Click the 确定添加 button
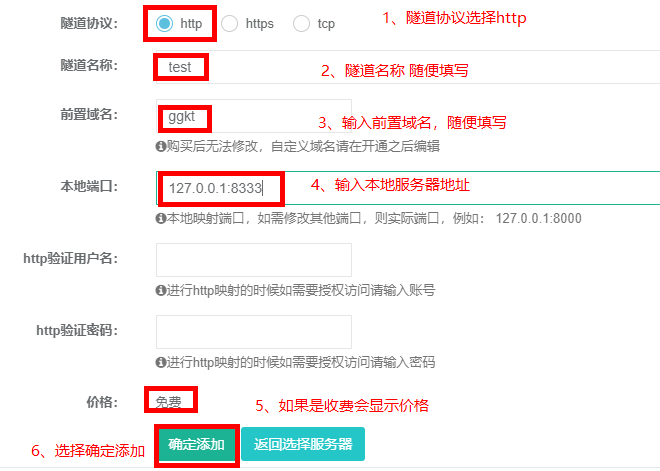The width and height of the screenshot is (660, 471). 196,444
